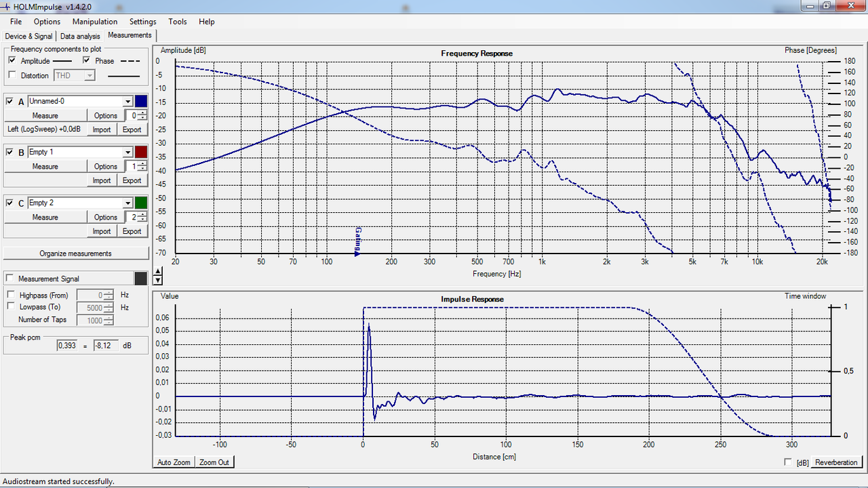Open the Empty 2 measurement name dropdown
The image size is (868, 488).
127,203
